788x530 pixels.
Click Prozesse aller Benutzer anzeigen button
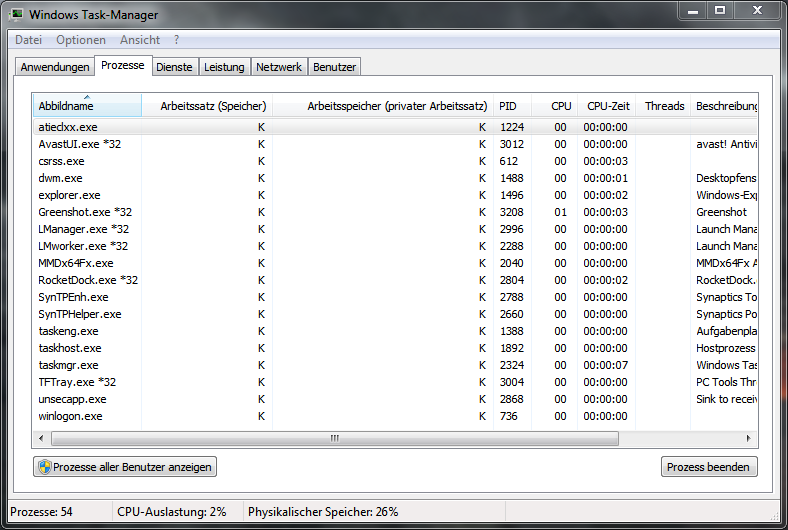125,467
